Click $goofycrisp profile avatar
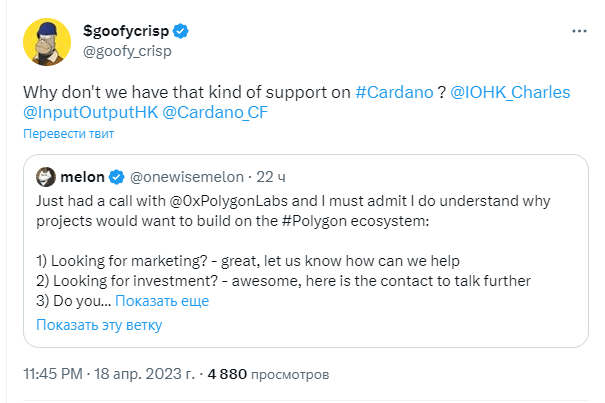Screen dimensions: 605x403 coord(47,42)
